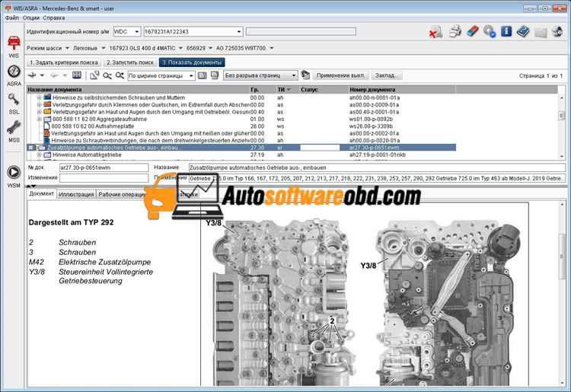Switch to the Рабочие операции tab
Image resolution: width=571 pixels, height=392 pixels.
click(122, 194)
